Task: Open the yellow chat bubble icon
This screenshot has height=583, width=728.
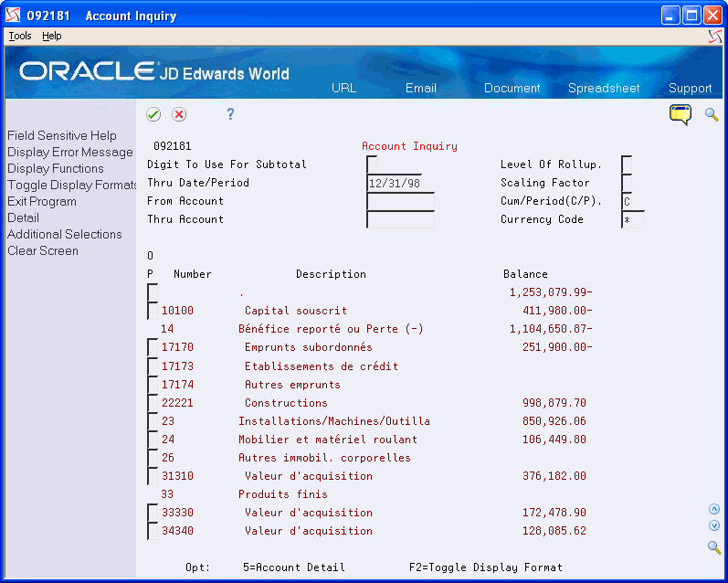Action: [681, 114]
